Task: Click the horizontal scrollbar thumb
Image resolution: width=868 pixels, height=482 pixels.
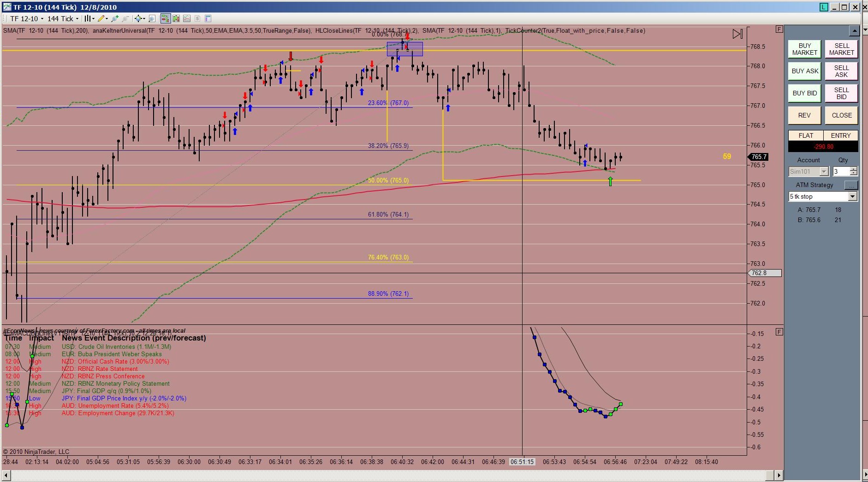Action: click(x=769, y=475)
